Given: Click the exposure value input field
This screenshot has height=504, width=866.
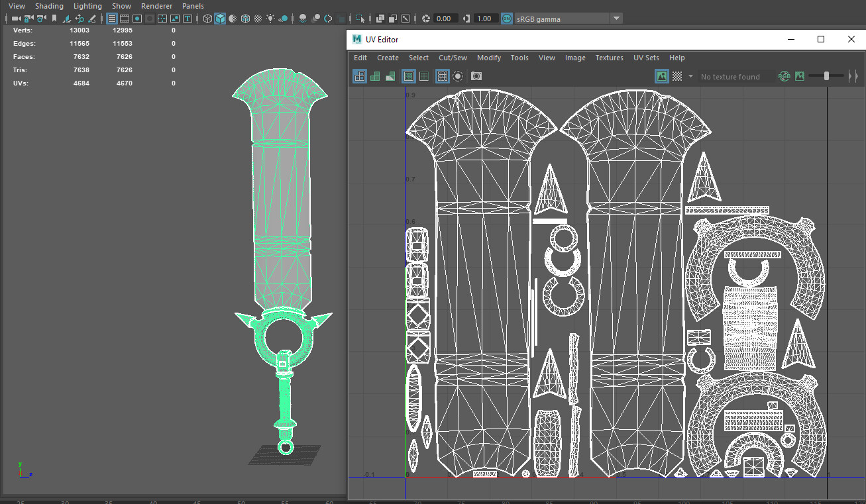Looking at the screenshot, I should coord(447,19).
